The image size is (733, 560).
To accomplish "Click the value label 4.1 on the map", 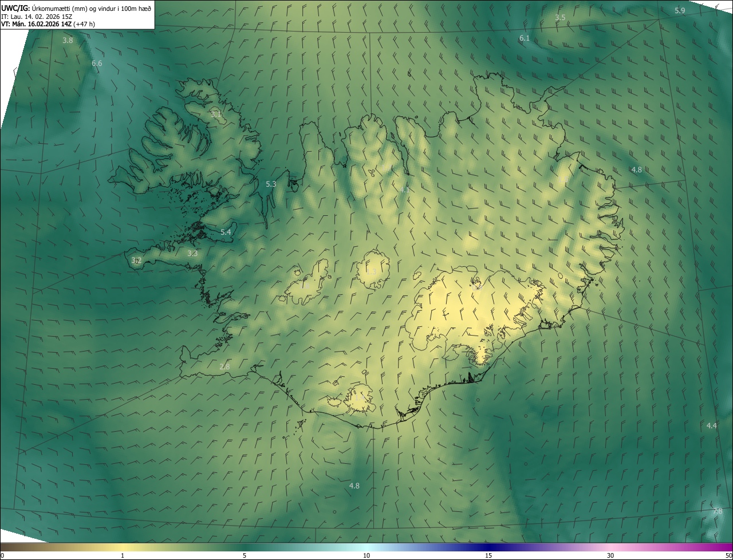I will (x=404, y=190).
